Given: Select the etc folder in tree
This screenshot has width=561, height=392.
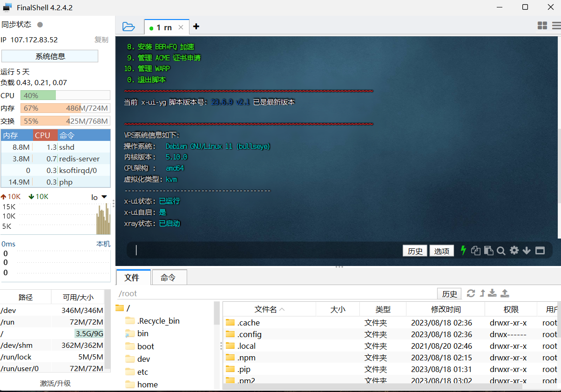Looking at the screenshot, I should (x=142, y=372).
